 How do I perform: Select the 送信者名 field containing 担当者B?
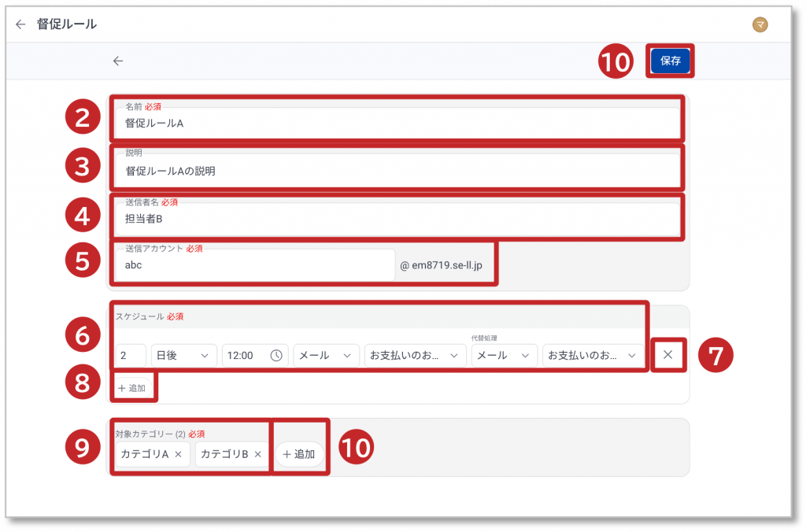coord(397,219)
